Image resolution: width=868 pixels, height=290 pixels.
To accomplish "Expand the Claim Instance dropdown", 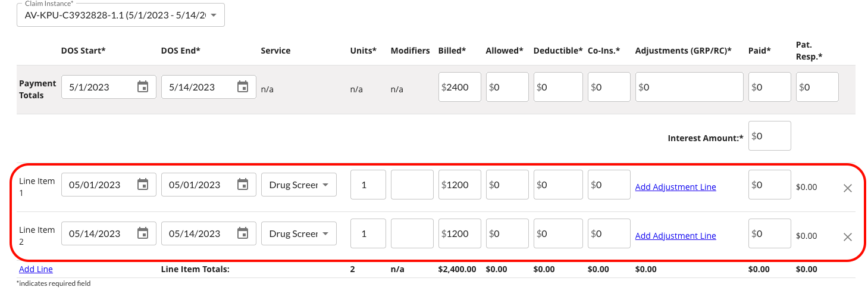I will 214,15.
